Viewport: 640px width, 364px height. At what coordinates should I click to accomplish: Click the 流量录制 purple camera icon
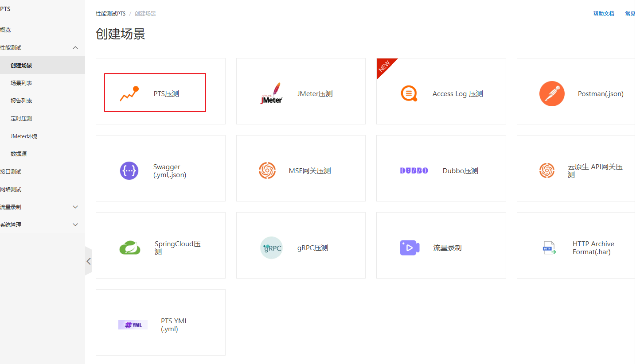(x=410, y=248)
